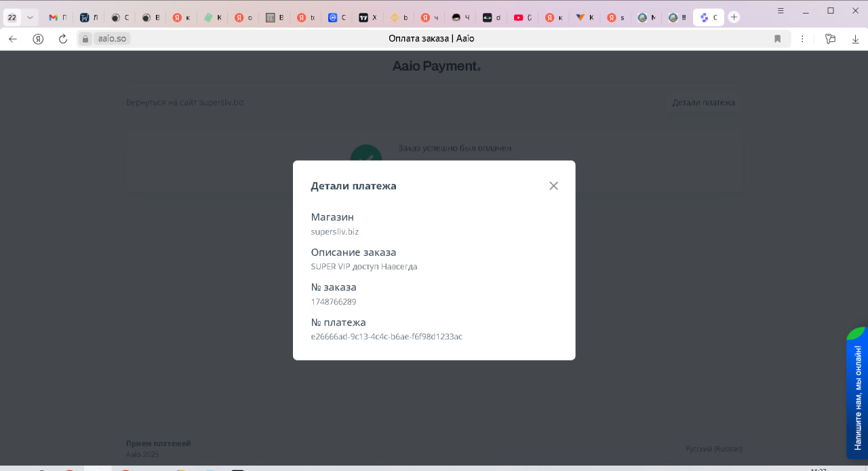Click the 'Описание заказа' label

pos(353,252)
